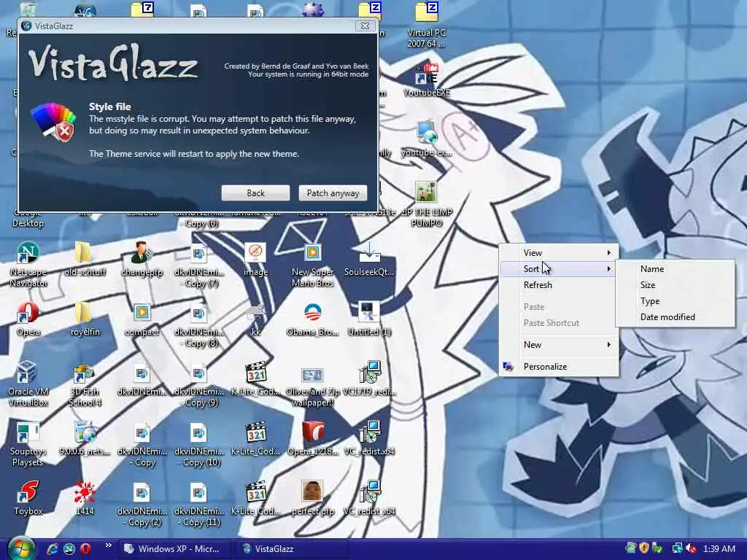The width and height of the screenshot is (747, 560).
Task: Sort desktop icons by Type
Action: click(675, 301)
